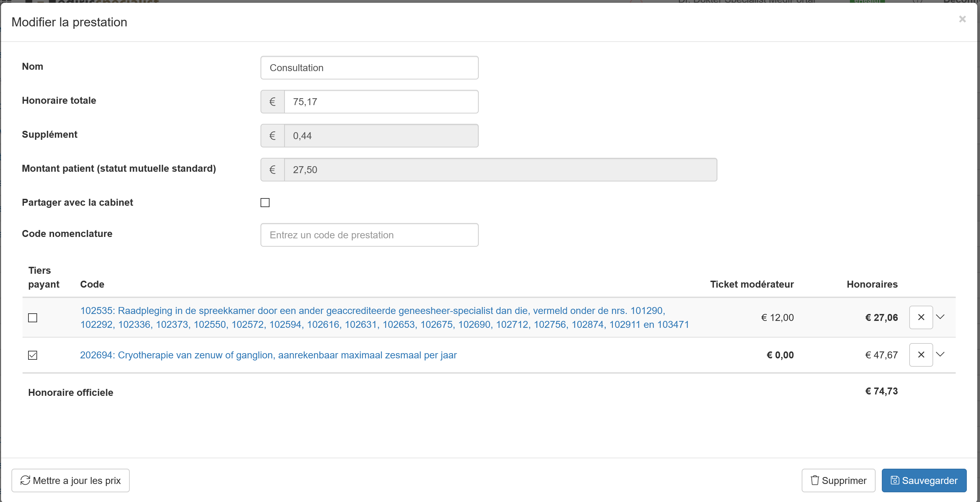980x502 pixels.
Task: Click the floppy disk icon on Sauvegarder
Action: (x=895, y=480)
